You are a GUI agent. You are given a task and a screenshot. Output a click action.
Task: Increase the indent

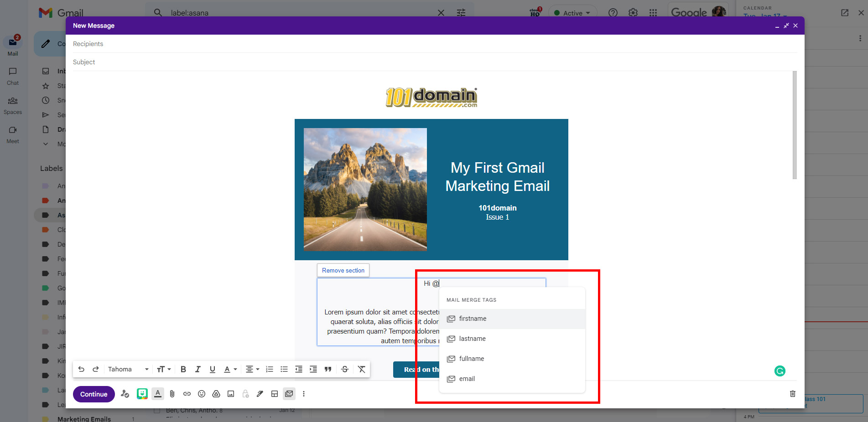click(313, 369)
